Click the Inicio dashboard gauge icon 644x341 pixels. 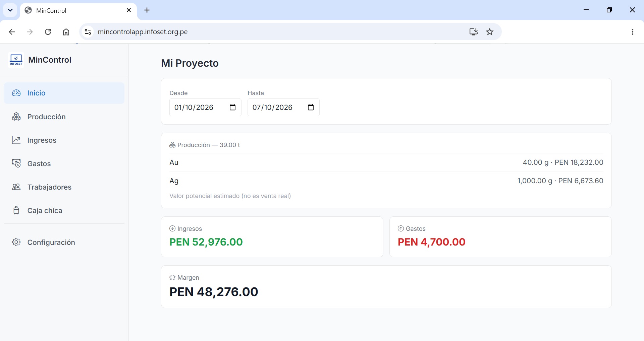16,93
